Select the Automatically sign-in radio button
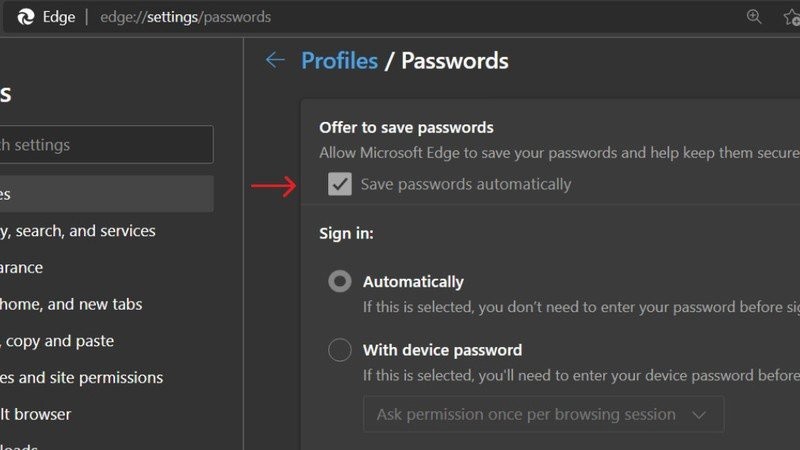800x450 pixels. tap(340, 282)
